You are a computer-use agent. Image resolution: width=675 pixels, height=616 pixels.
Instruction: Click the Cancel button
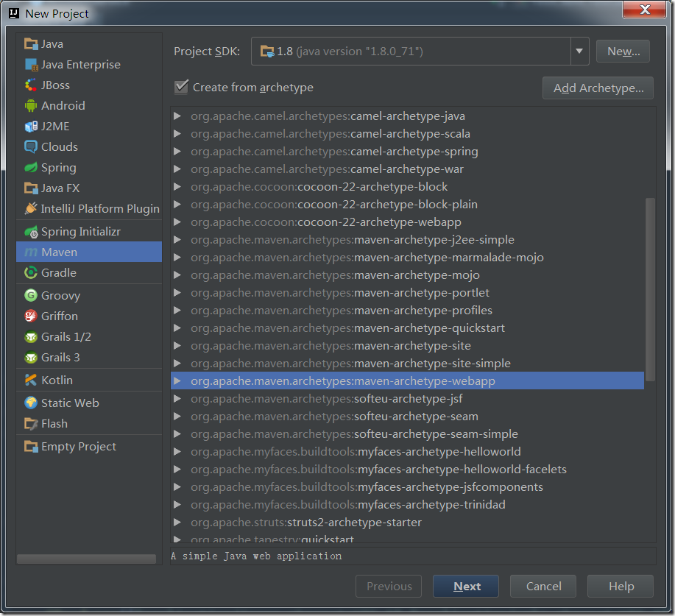543,586
